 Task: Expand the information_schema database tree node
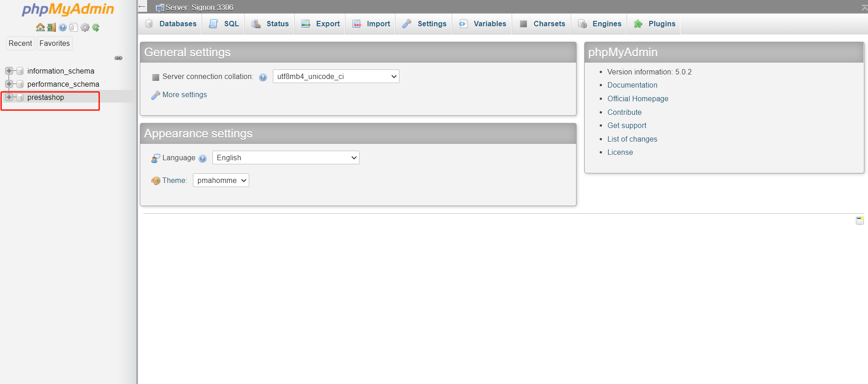click(9, 71)
